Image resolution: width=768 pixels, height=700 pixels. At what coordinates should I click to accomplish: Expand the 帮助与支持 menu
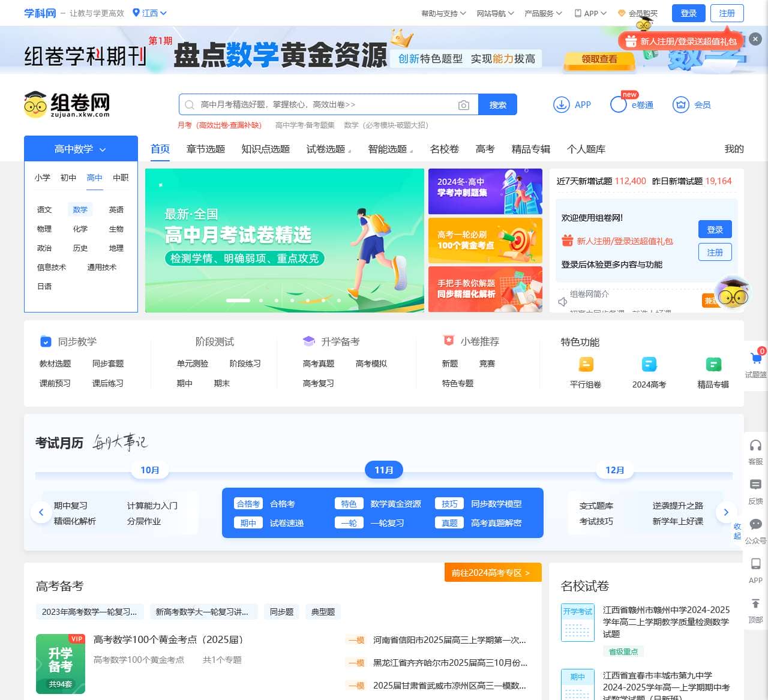[443, 13]
